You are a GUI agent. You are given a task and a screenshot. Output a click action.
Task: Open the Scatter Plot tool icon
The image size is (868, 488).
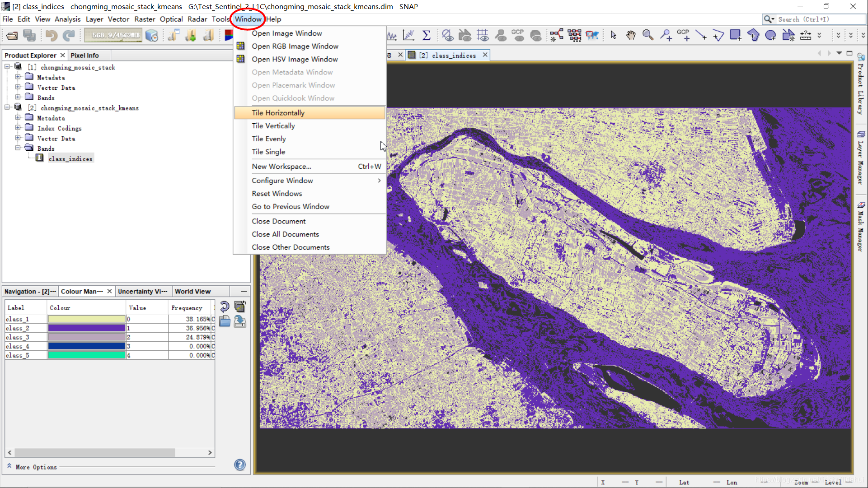pos(409,35)
